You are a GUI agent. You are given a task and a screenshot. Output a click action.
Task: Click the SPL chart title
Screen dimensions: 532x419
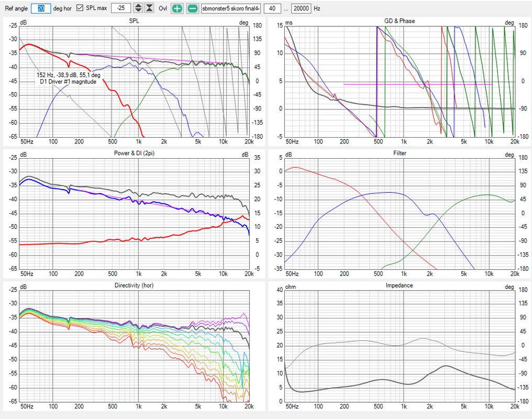pyautogui.click(x=134, y=21)
